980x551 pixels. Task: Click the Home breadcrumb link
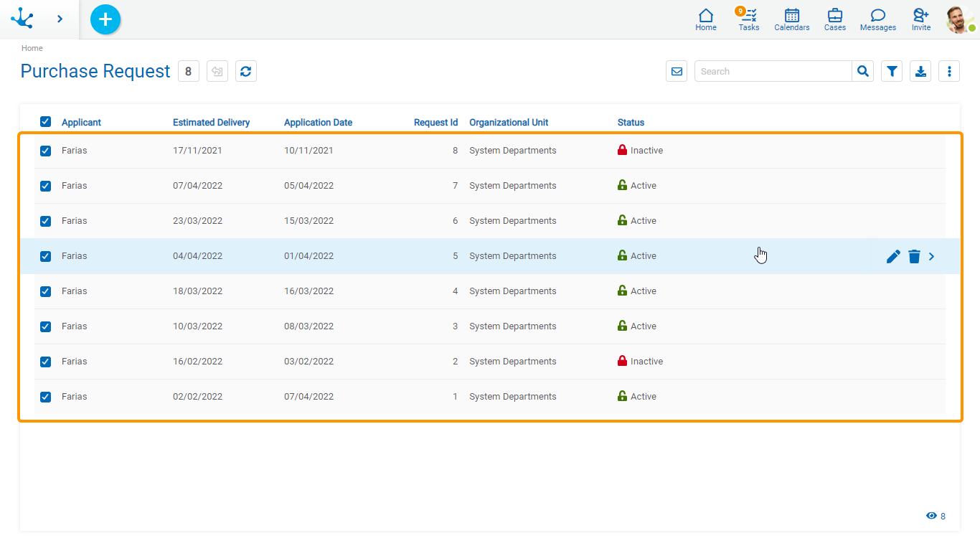[x=32, y=48]
